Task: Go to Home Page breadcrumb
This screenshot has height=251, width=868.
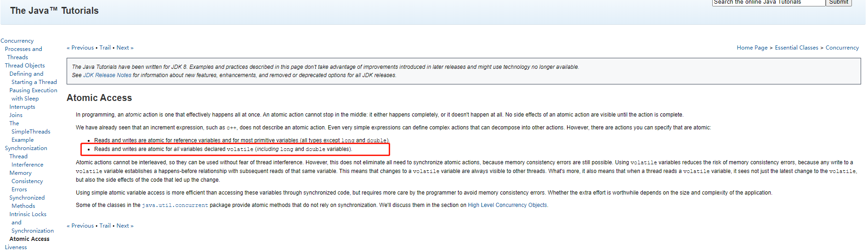Action: tap(752, 48)
